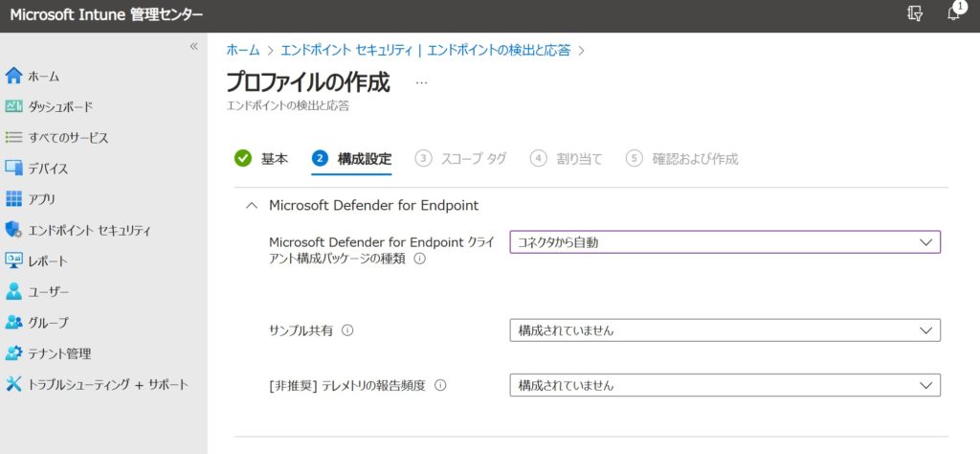Open the コネクタから自動 package type dropdown

tap(724, 242)
